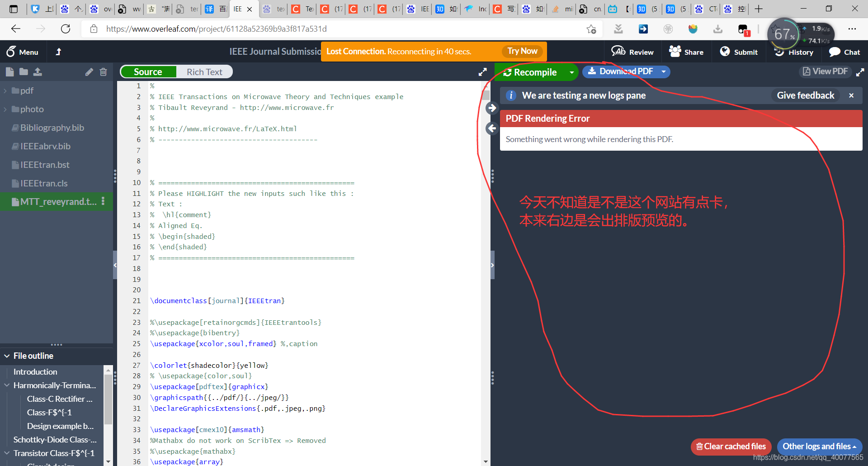
Task: Toggle PDF pane collapse handle
Action: 492,265
